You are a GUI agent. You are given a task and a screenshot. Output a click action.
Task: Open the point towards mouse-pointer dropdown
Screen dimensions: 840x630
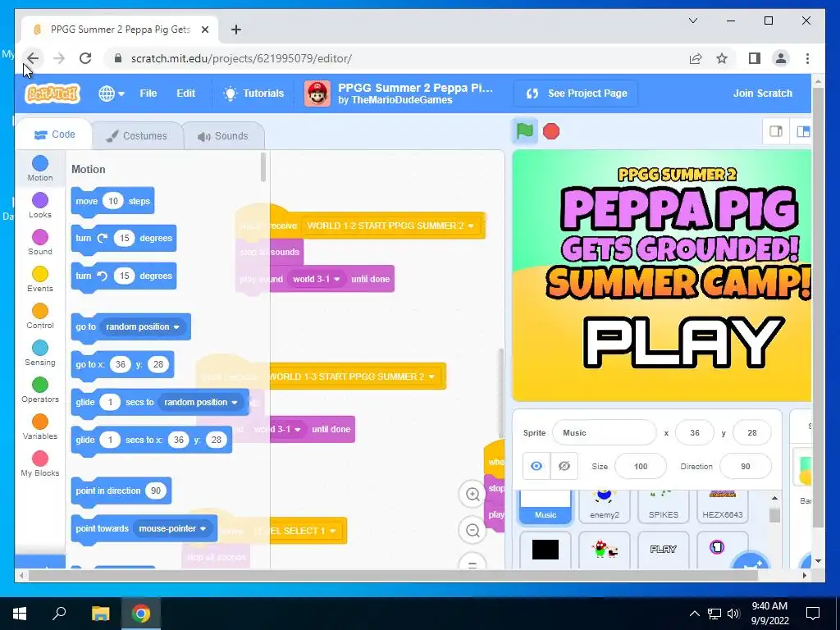click(x=172, y=529)
